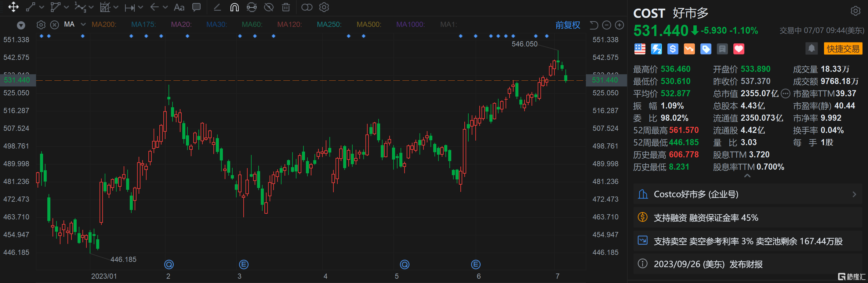The height and width of the screenshot is (283, 868).
Task: Reset chart view with undo arrow
Action: point(594,25)
